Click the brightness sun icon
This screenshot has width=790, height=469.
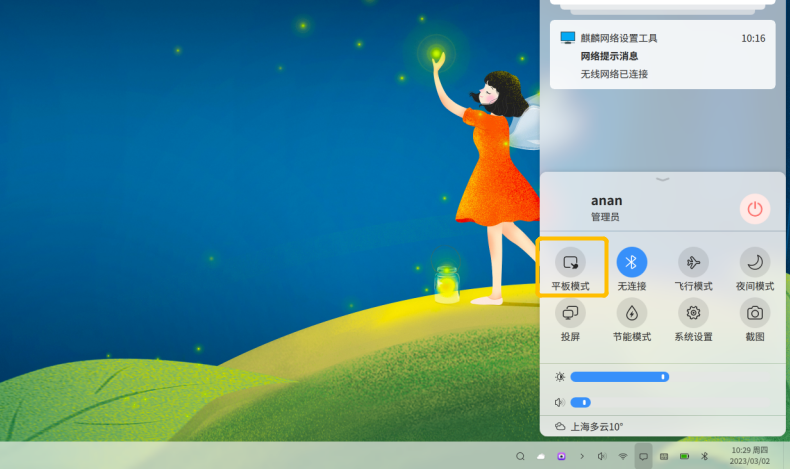pyautogui.click(x=560, y=377)
